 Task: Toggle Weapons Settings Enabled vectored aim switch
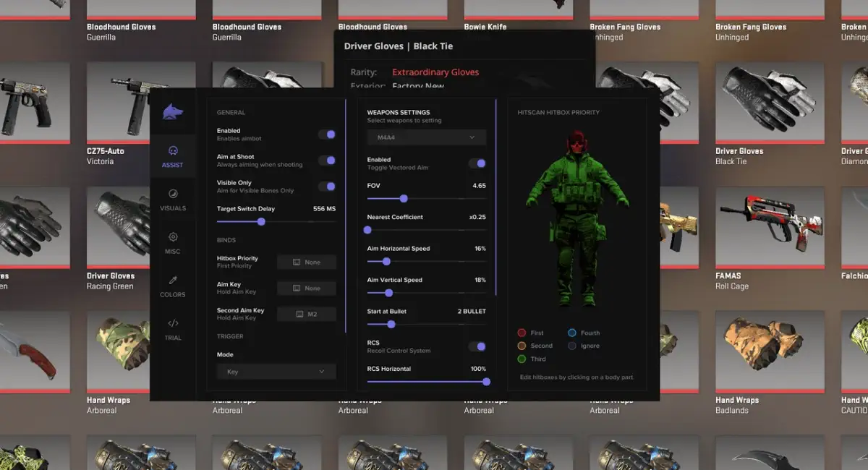[x=477, y=163]
